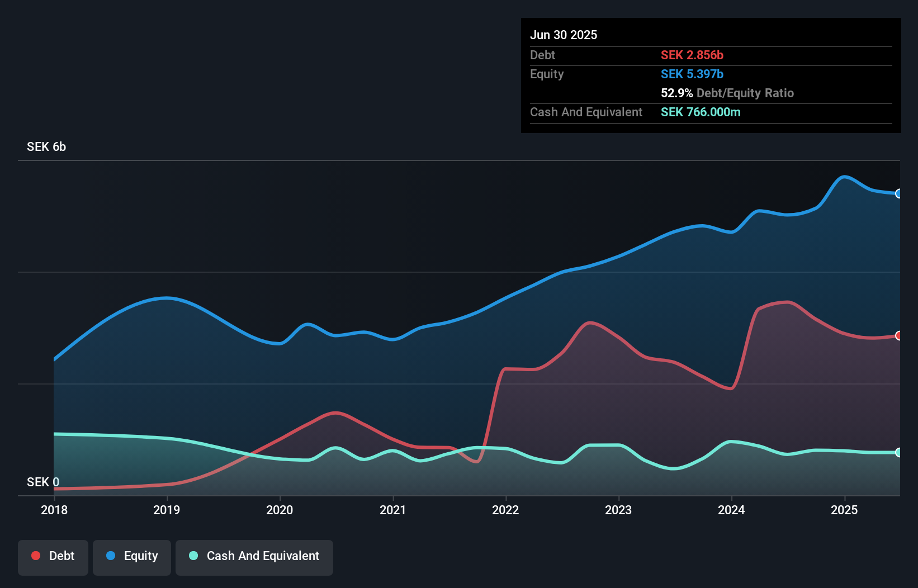This screenshot has width=918, height=588.
Task: Click the teal Cash endpoint marker
Action: click(x=899, y=452)
